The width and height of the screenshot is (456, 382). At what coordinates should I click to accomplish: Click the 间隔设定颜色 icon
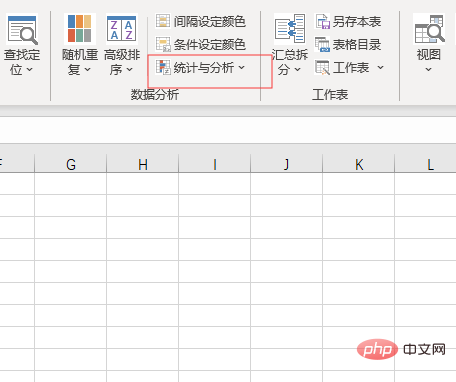pyautogui.click(x=163, y=21)
